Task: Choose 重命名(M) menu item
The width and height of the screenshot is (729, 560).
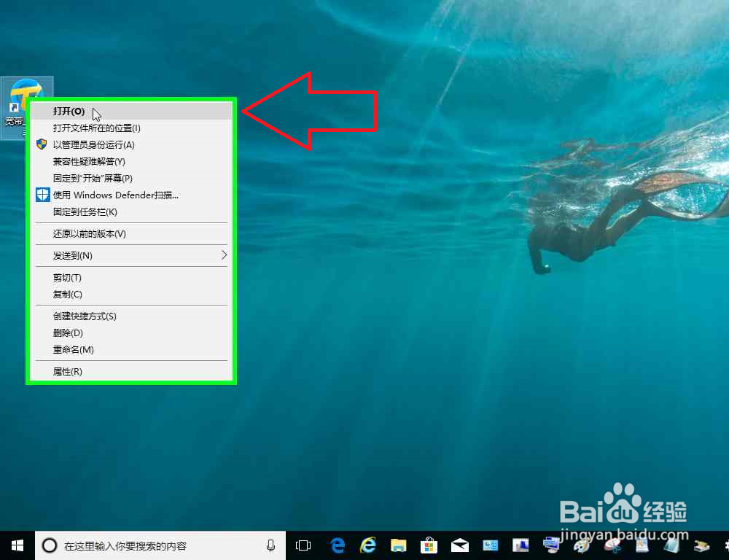Action: tap(131, 349)
